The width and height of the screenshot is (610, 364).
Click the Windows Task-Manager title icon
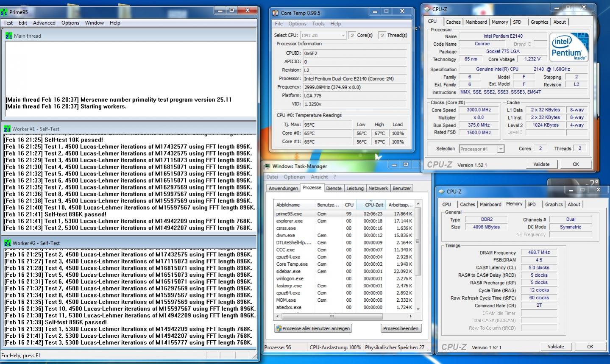coord(267,166)
